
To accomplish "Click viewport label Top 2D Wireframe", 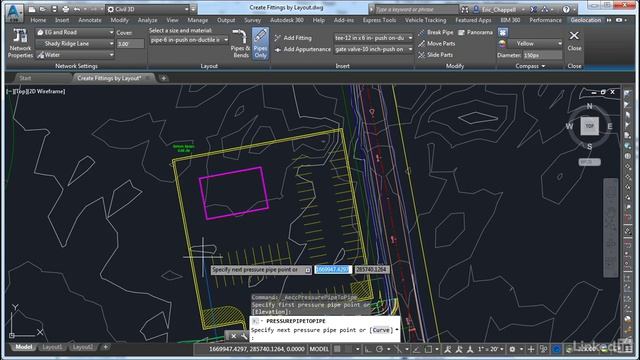I will click(x=36, y=91).
